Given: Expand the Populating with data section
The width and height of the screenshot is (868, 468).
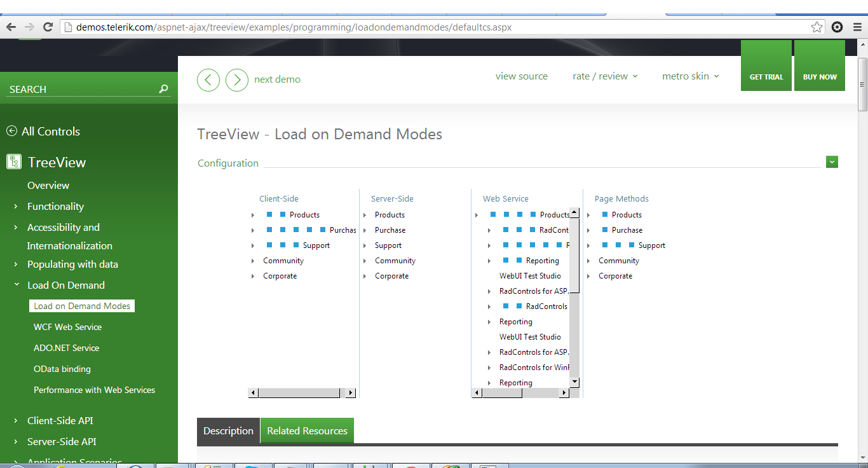Looking at the screenshot, I should 16,265.
